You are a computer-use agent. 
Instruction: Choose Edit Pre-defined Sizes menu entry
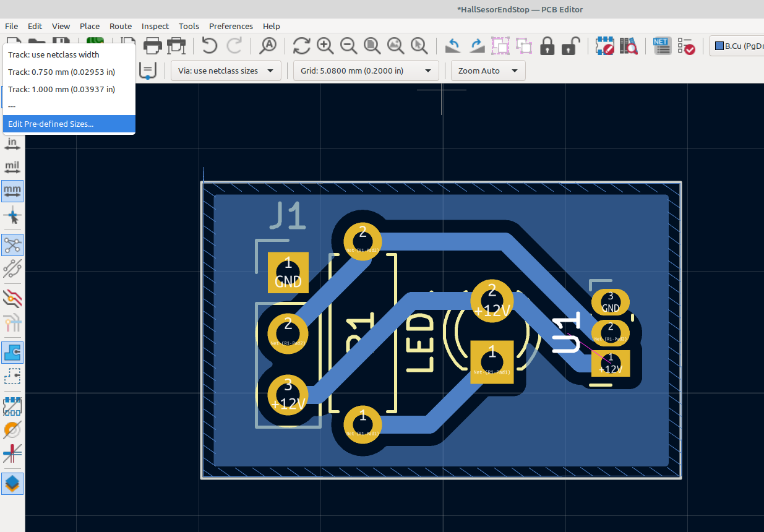pyautogui.click(x=51, y=124)
